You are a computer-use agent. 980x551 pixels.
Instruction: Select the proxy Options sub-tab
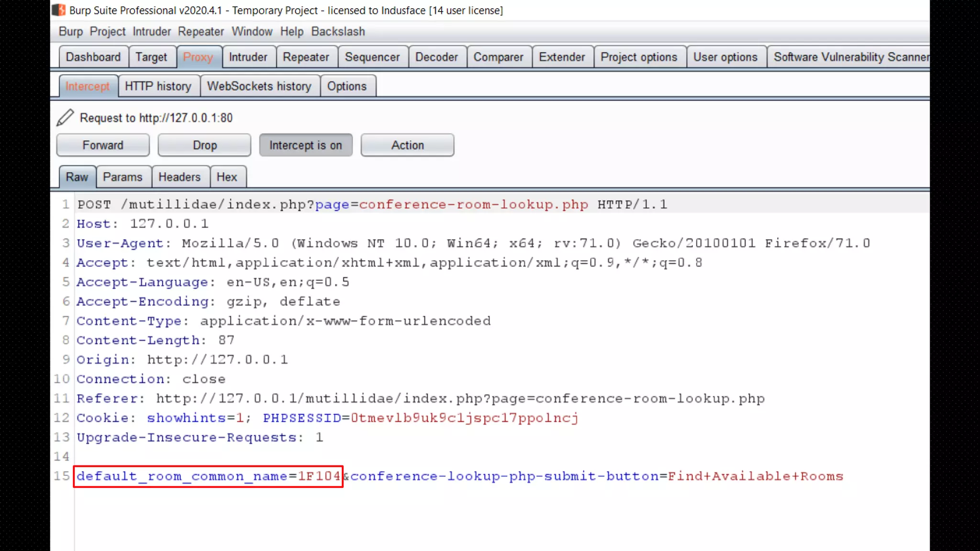(346, 86)
